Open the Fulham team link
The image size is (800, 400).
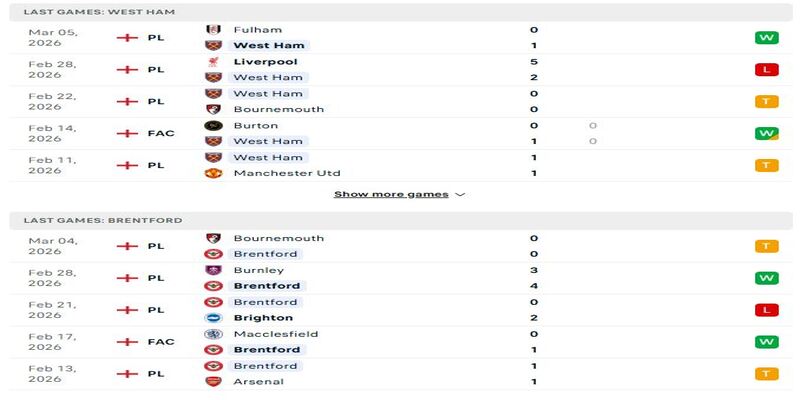click(257, 30)
